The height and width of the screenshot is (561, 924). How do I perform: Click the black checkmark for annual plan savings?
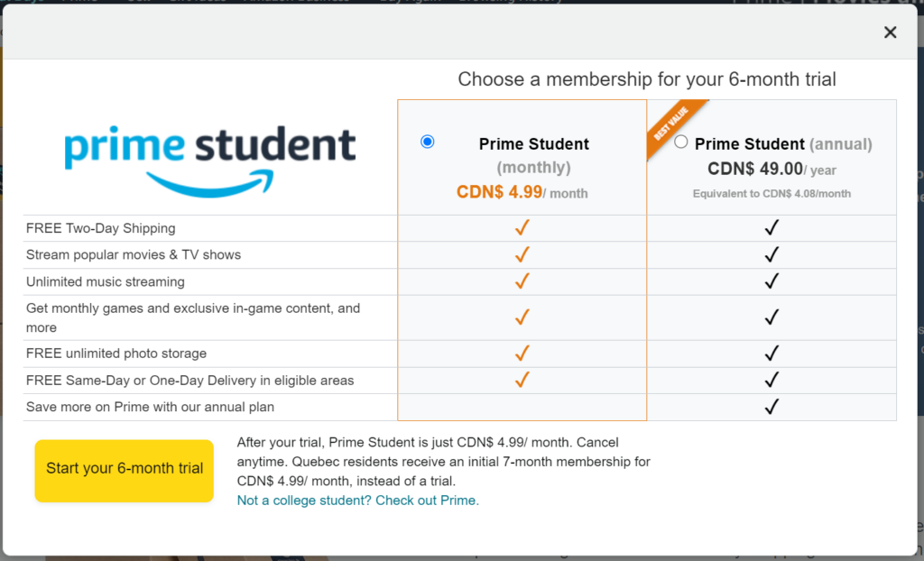point(772,407)
